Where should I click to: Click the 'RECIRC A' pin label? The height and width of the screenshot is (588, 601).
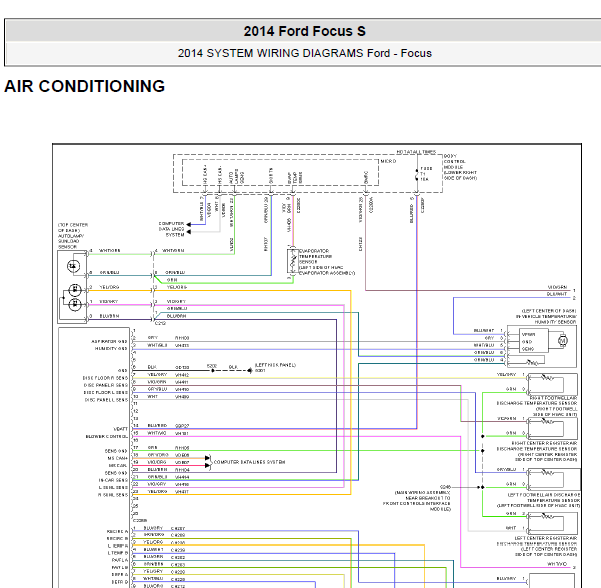[117, 531]
